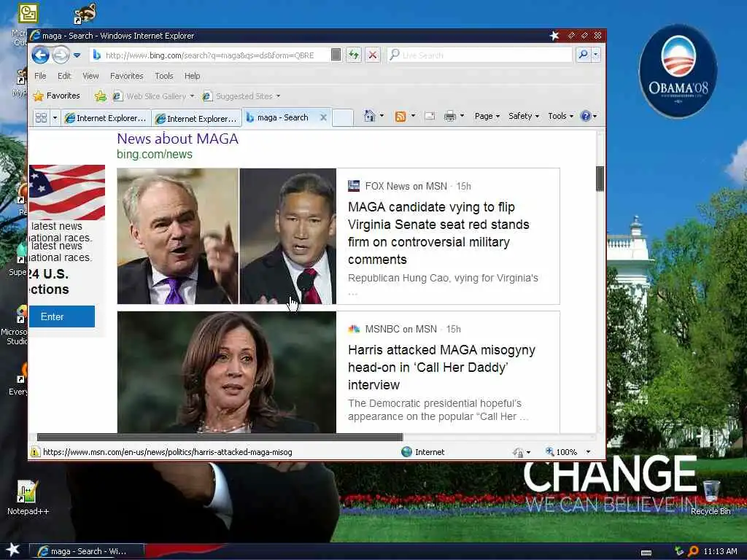Click the horizontal scrollbar thumb

coord(220,437)
